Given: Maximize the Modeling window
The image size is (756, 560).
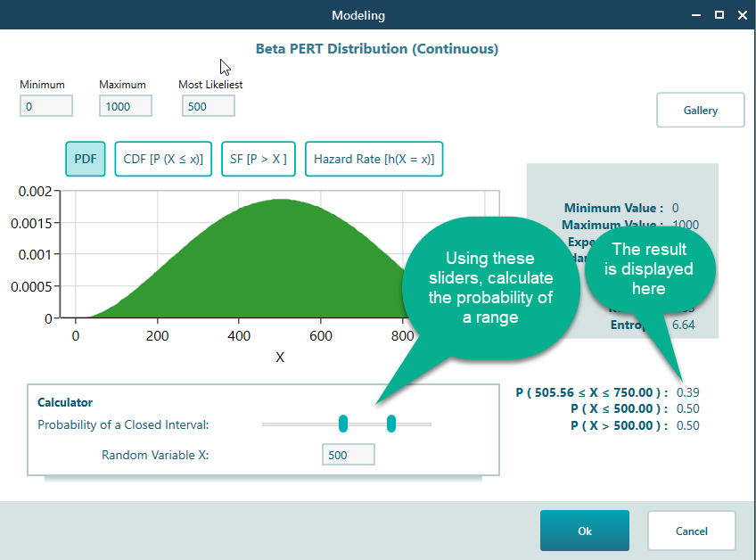Looking at the screenshot, I should (719, 15).
